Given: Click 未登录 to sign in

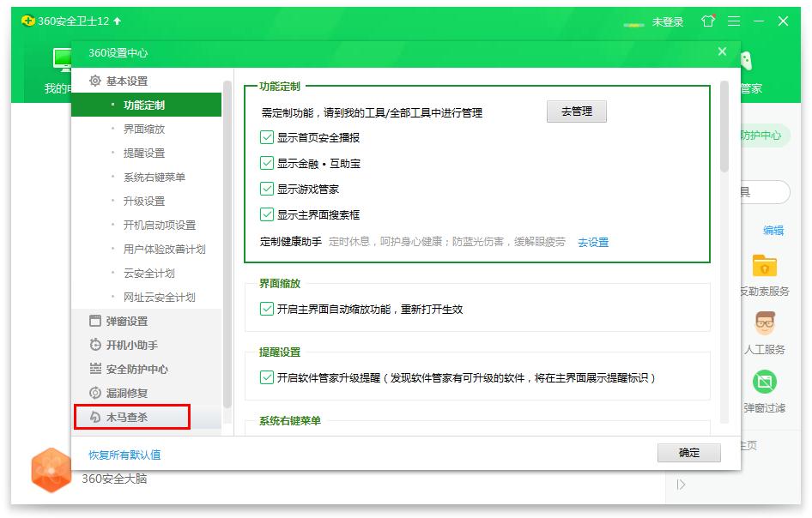Looking at the screenshot, I should click(x=668, y=23).
